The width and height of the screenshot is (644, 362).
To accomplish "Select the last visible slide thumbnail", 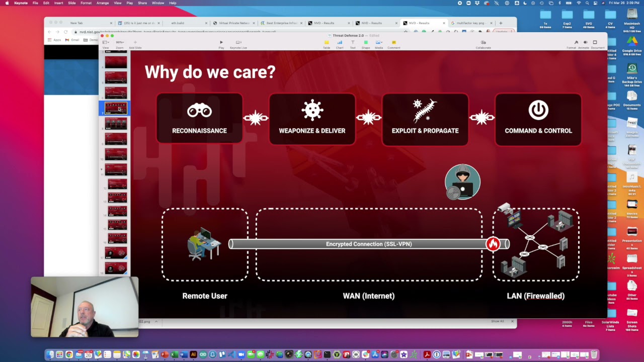I will tap(116, 267).
